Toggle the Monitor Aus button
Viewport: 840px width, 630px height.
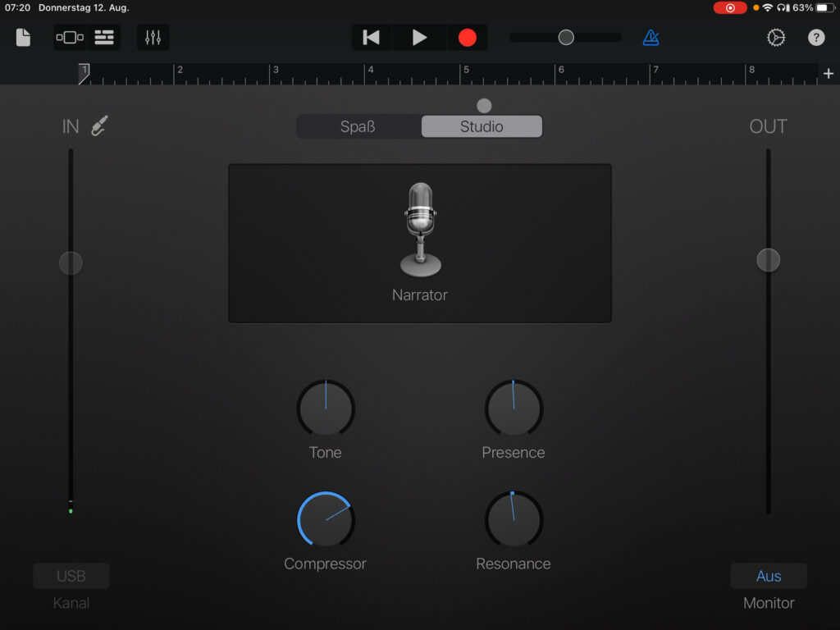point(769,576)
